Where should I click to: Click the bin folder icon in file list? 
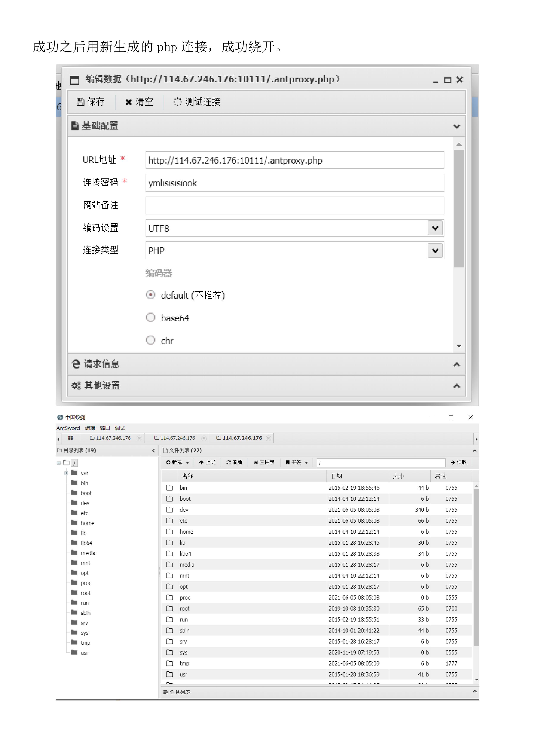pos(170,488)
